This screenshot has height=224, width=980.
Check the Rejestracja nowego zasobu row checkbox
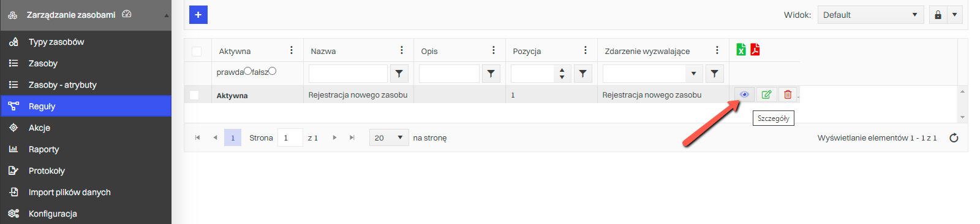click(194, 95)
